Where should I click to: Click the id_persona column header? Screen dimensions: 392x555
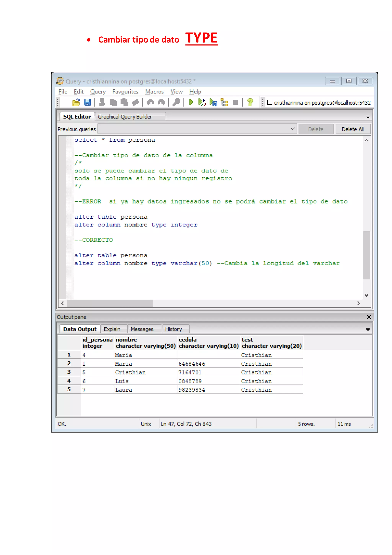tap(97, 342)
